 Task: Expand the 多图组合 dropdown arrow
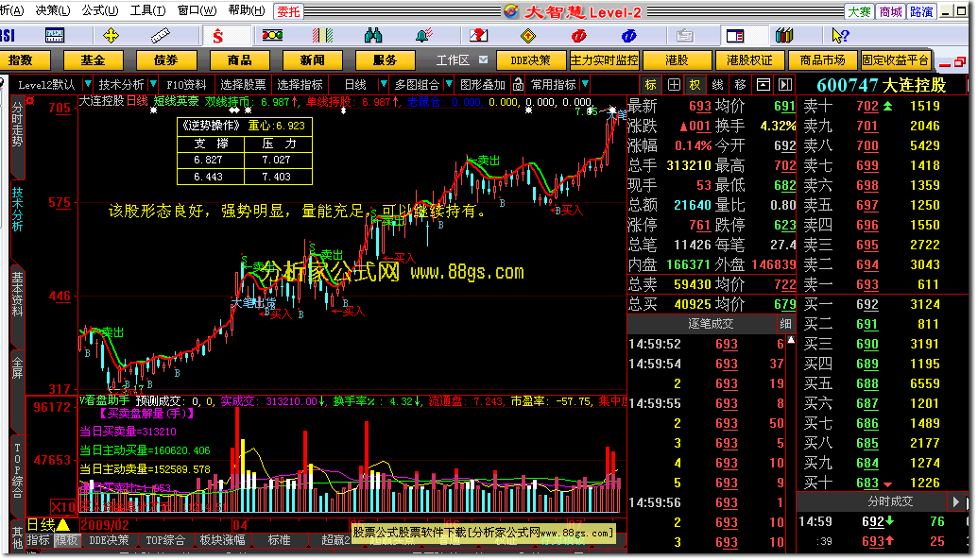[449, 83]
